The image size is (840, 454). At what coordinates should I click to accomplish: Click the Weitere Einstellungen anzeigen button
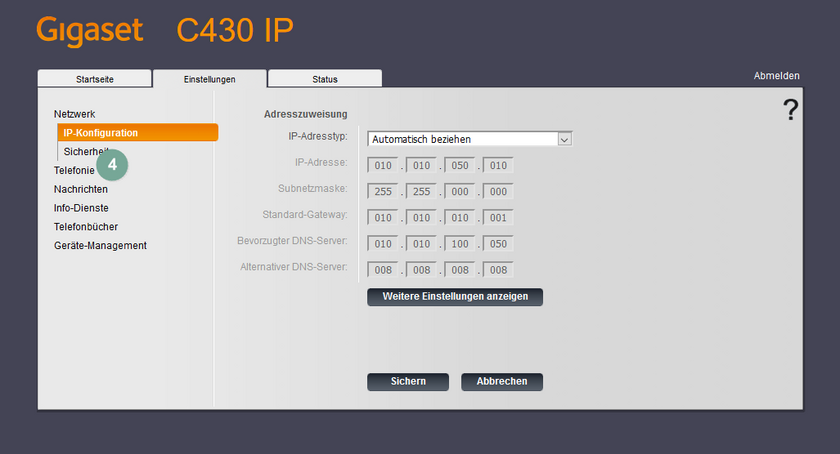[x=455, y=296]
